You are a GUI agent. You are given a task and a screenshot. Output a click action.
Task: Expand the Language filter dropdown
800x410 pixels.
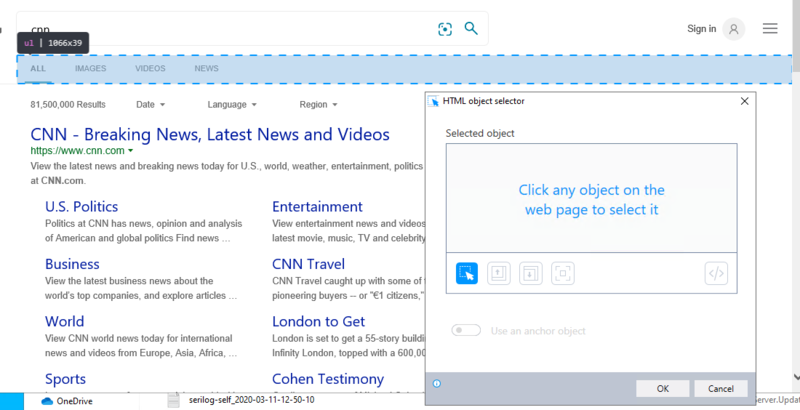pos(232,104)
